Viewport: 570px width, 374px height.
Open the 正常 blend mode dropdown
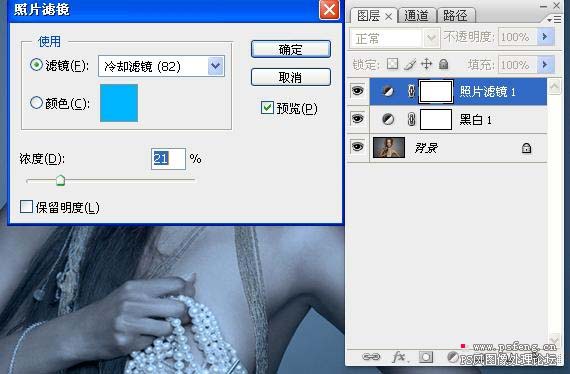click(x=394, y=38)
